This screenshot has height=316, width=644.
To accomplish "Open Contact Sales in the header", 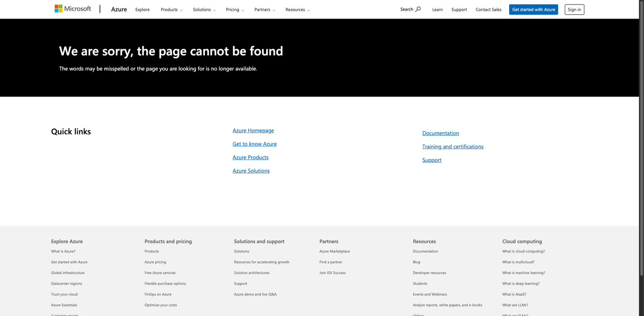I will (x=489, y=10).
